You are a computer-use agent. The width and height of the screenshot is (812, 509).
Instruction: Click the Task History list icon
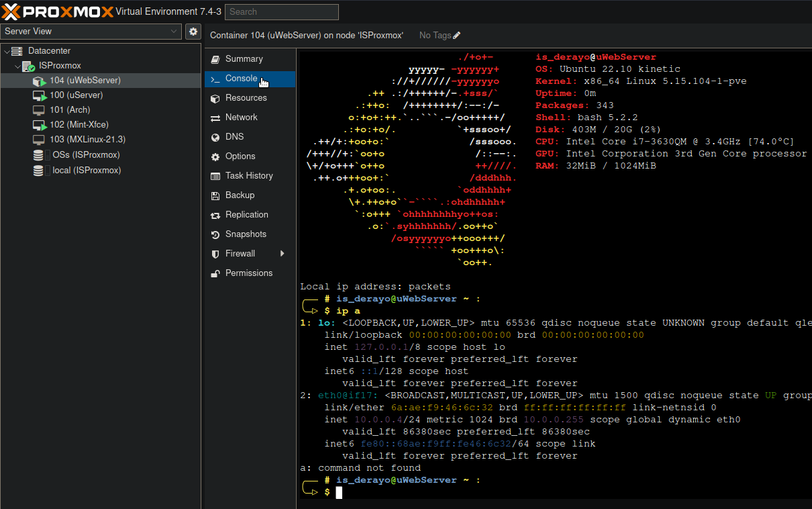point(215,176)
